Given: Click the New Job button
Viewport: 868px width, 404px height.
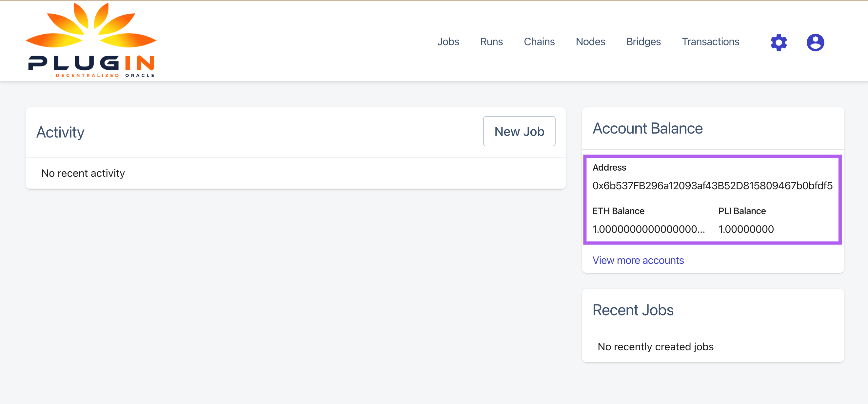Looking at the screenshot, I should tap(519, 131).
